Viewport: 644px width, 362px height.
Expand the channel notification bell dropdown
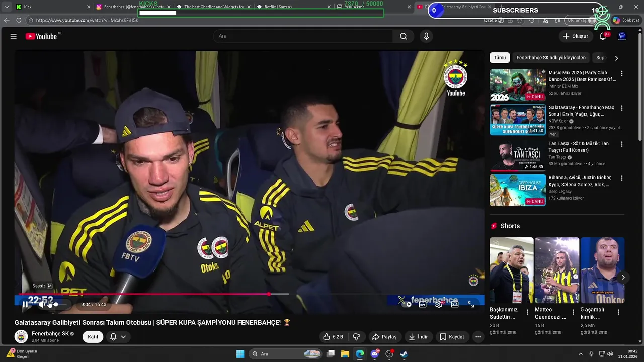coord(118,337)
